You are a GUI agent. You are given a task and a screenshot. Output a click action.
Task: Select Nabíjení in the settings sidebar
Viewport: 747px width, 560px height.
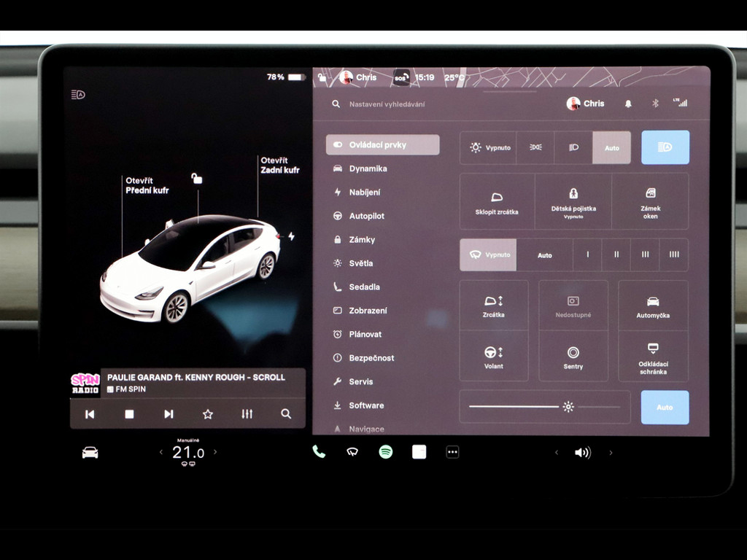point(364,192)
